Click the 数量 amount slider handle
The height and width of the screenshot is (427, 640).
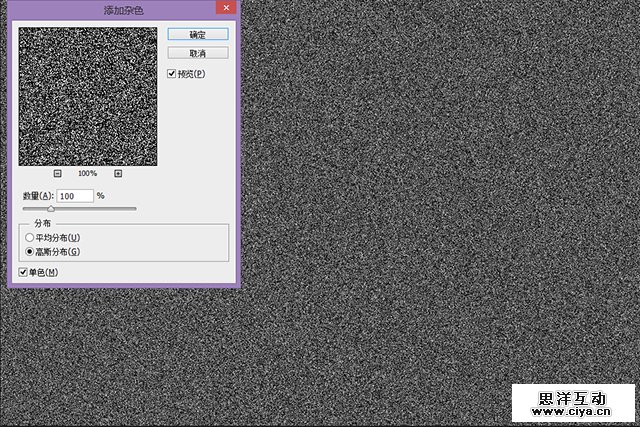[51, 208]
